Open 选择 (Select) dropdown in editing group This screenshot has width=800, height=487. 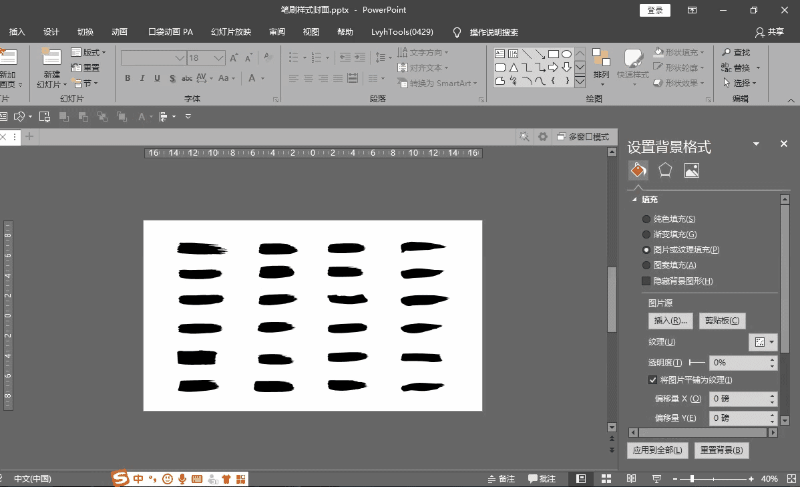[740, 83]
